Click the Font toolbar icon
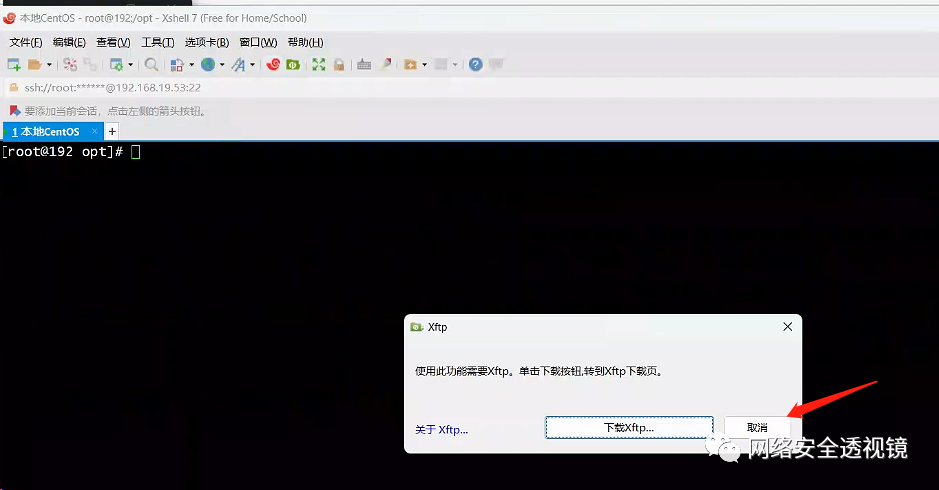This screenshot has width=939, height=490. pyautogui.click(x=238, y=64)
